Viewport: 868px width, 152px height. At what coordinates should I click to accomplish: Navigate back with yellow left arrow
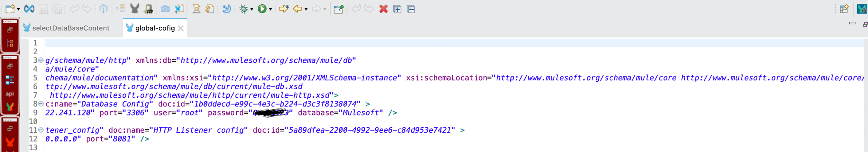tap(297, 9)
